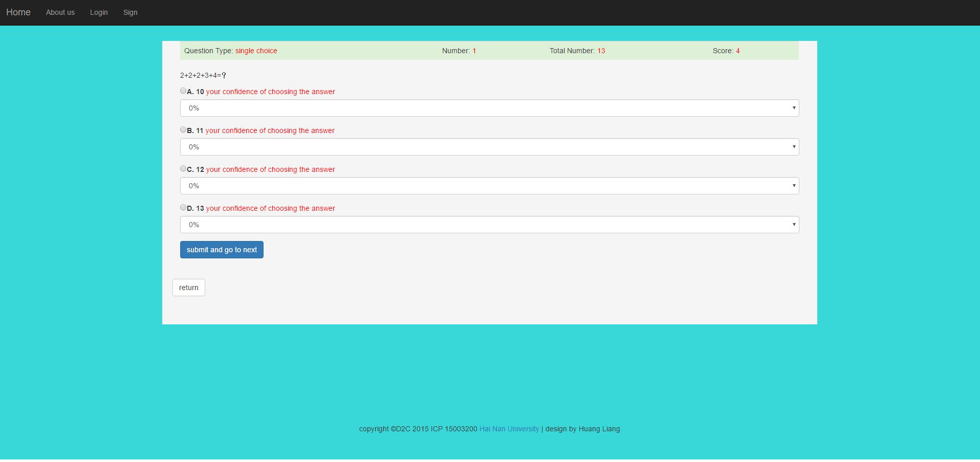980x462 pixels.
Task: Select radio button for answer B. 11
Action: tap(183, 129)
